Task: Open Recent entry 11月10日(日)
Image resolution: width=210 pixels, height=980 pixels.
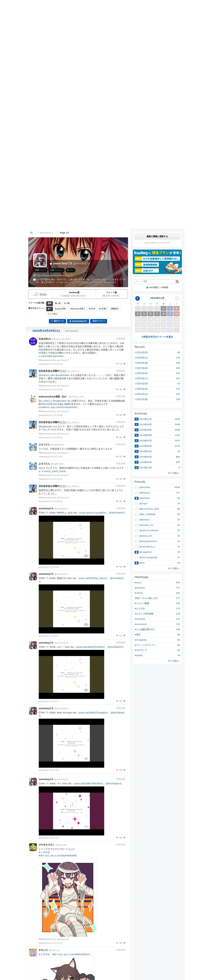Action: [157, 353]
